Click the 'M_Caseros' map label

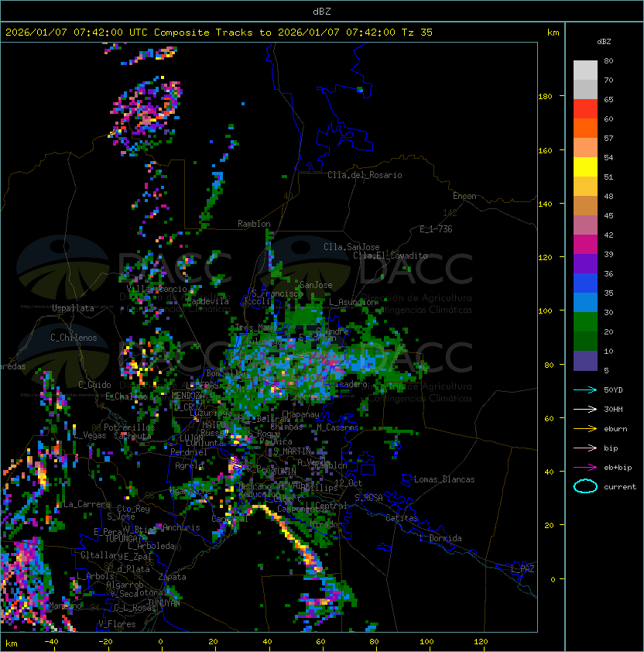point(337,427)
